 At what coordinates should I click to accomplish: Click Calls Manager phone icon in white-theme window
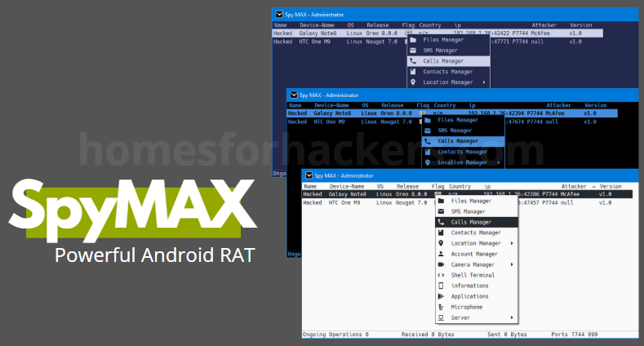click(x=441, y=222)
